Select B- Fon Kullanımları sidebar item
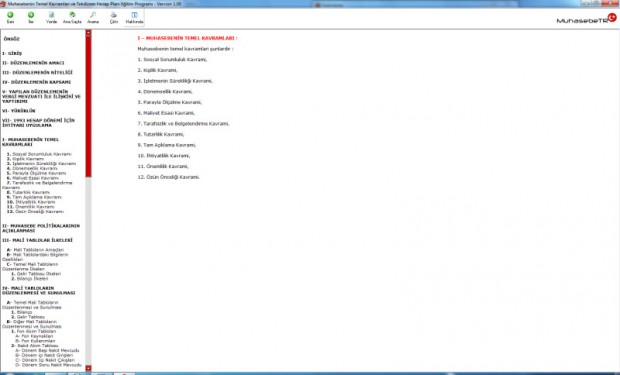Image resolution: width=620 pixels, height=375 pixels. [x=35, y=341]
